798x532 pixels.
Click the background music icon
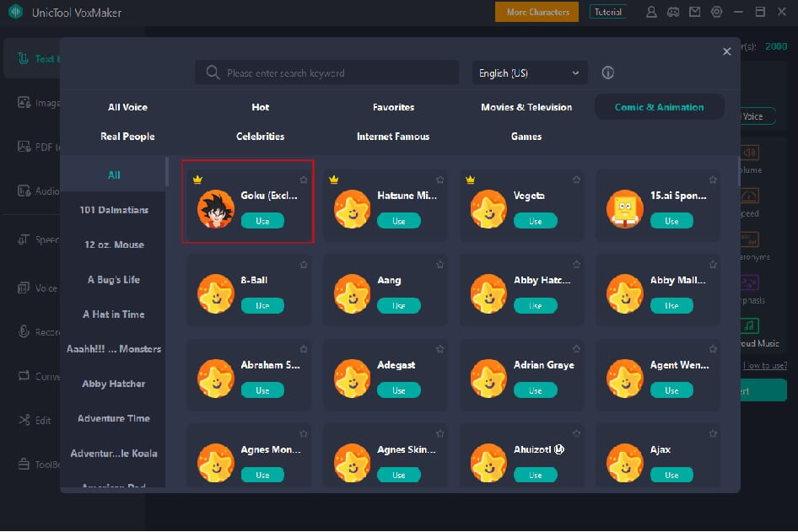pyautogui.click(x=748, y=325)
